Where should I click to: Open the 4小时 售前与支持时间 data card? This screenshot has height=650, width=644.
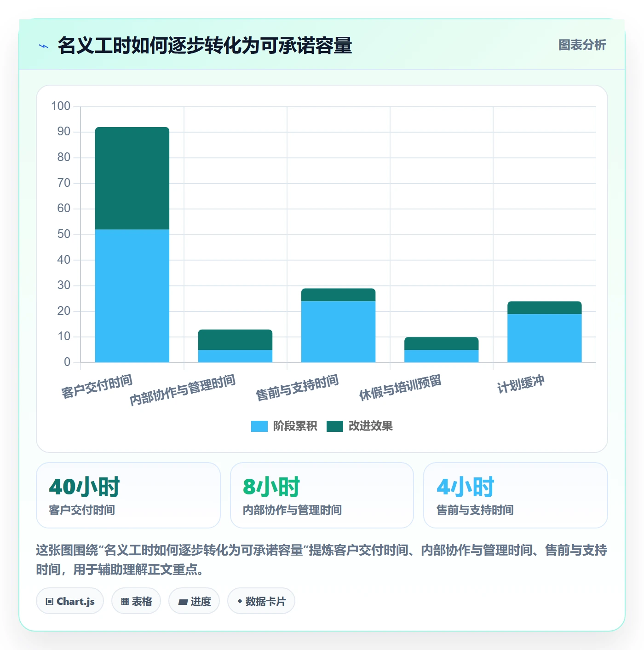pos(516,495)
